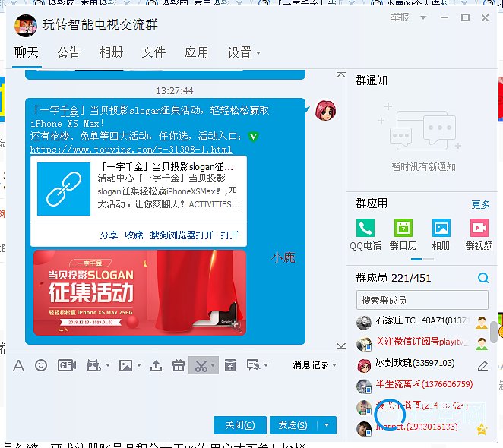Click the upload file icon
This screenshot has height=448, width=503.
pyautogui.click(x=156, y=365)
